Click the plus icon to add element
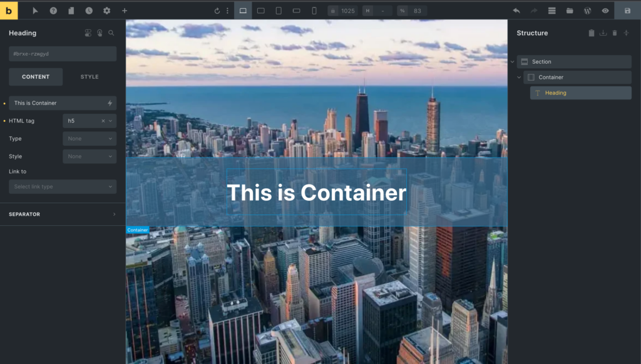Image resolution: width=641 pixels, height=364 pixels. [125, 11]
